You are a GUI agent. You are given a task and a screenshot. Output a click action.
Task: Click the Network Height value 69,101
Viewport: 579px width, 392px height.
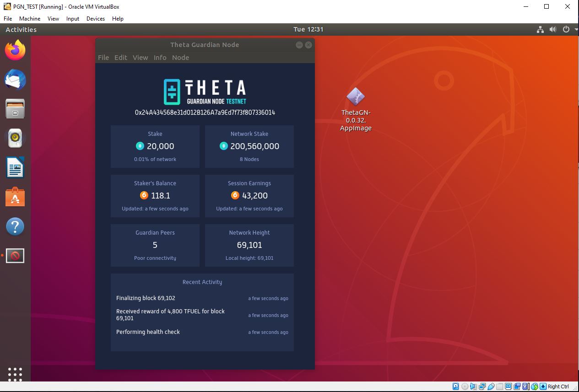pyautogui.click(x=249, y=245)
